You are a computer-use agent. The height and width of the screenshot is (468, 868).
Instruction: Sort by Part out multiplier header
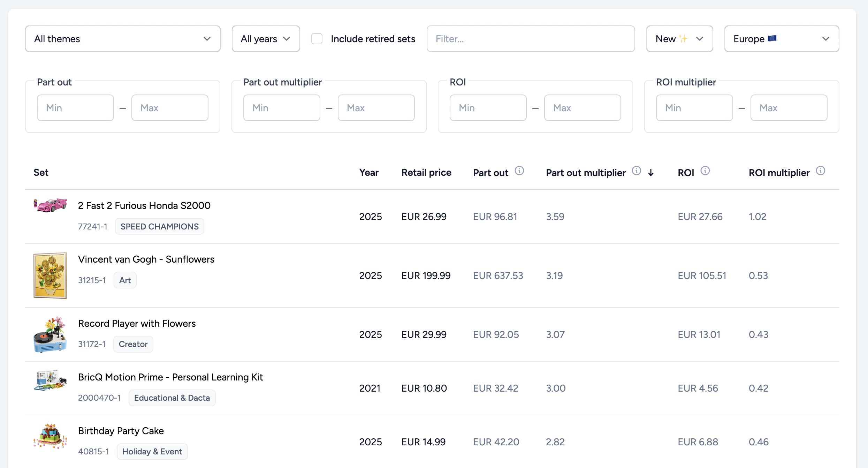(x=586, y=173)
